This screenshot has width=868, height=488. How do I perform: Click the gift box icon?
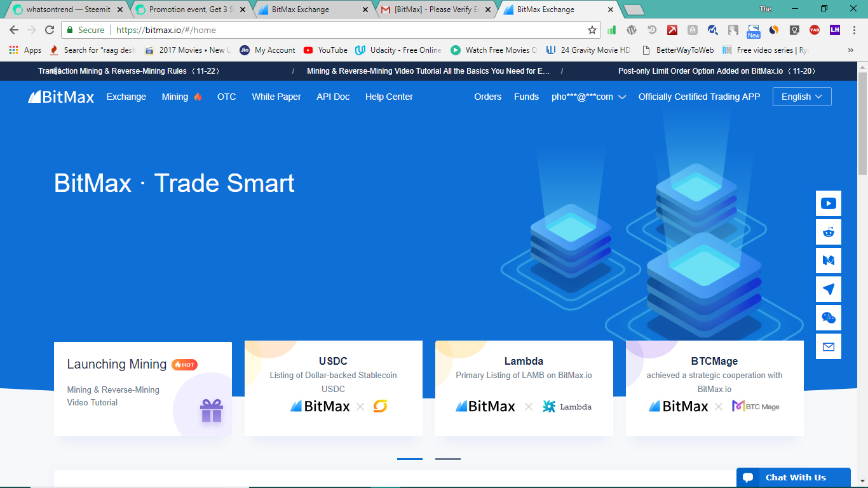tap(212, 410)
